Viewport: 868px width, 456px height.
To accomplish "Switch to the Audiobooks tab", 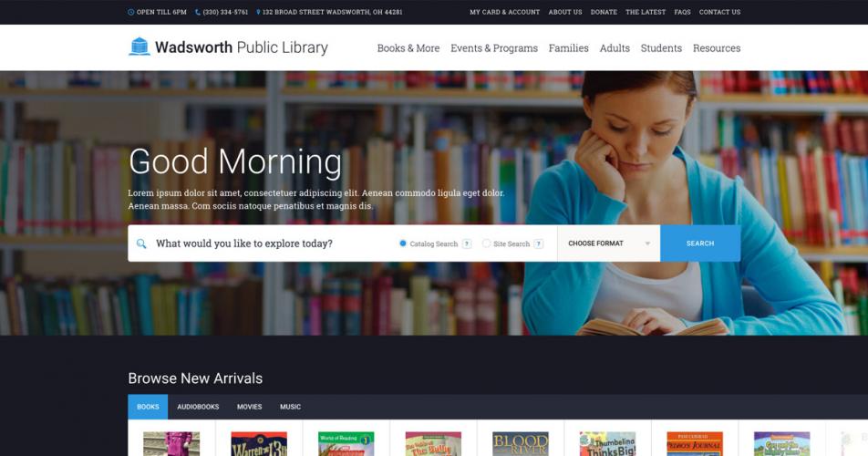I will [198, 407].
